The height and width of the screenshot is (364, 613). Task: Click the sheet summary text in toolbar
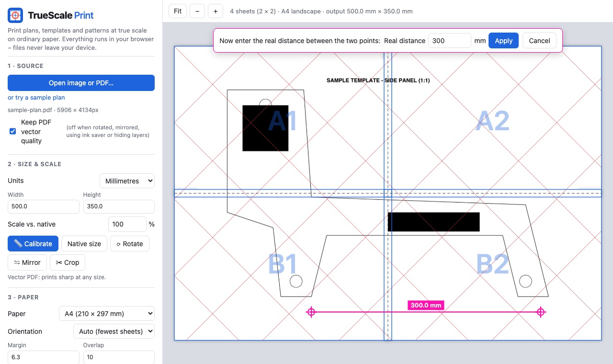pos(321,11)
